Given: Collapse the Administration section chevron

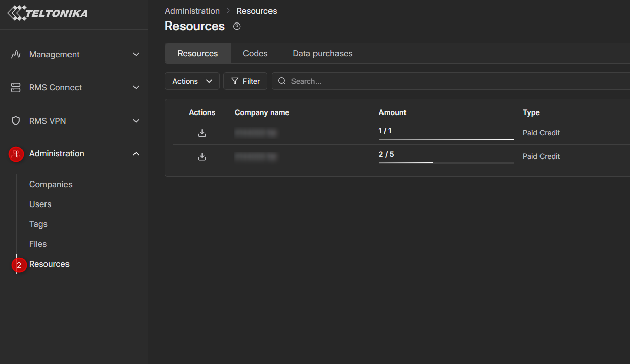Looking at the screenshot, I should tap(136, 154).
